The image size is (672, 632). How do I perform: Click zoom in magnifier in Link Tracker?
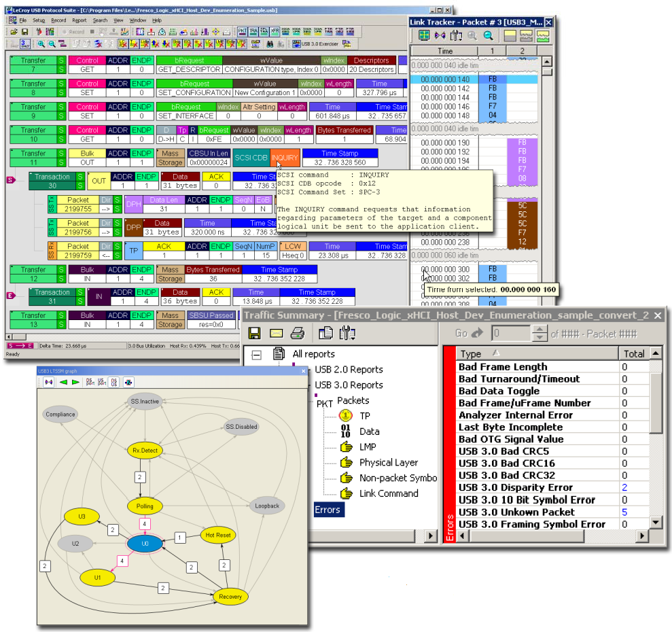pos(472,35)
